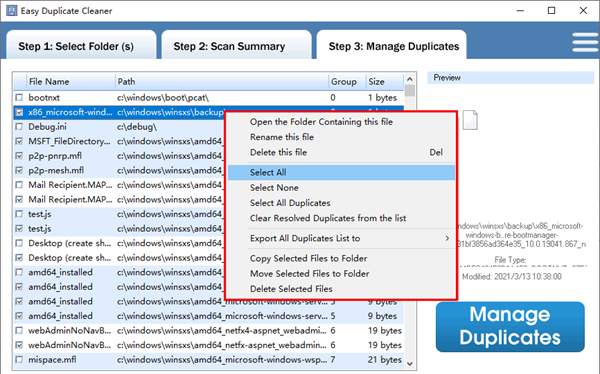Click the file preview document icon
The width and height of the screenshot is (600, 374).
[470, 120]
